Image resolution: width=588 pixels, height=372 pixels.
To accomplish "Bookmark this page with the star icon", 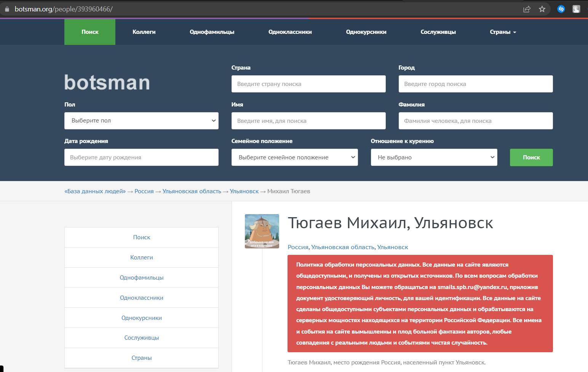I will (542, 9).
